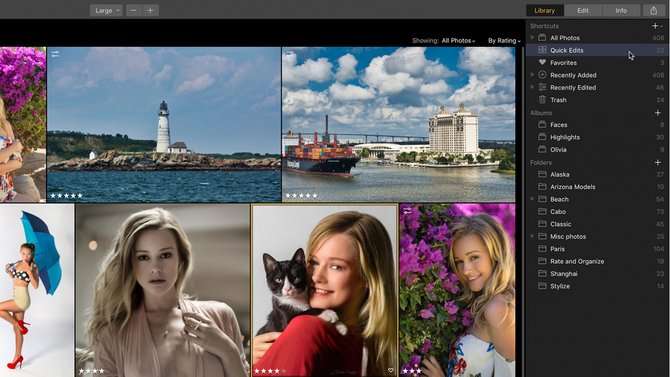Screen dimensions: 670x377
Task: Toggle favorite heart on cat portrait photo
Action: pos(391,371)
